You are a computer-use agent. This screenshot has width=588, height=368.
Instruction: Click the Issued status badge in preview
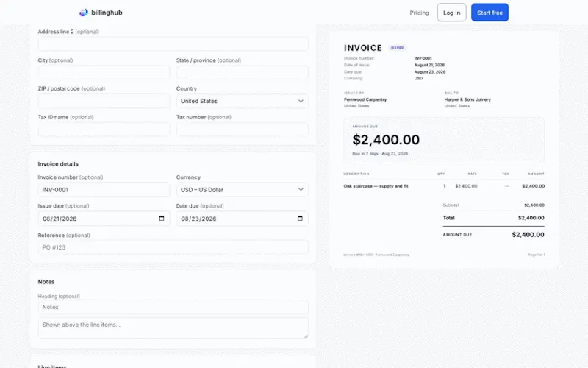(397, 48)
